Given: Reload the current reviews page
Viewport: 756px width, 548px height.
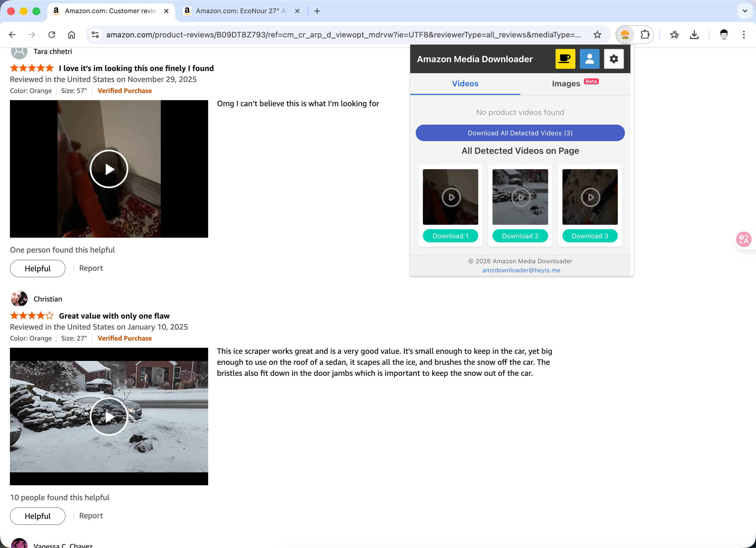Looking at the screenshot, I should (x=52, y=34).
